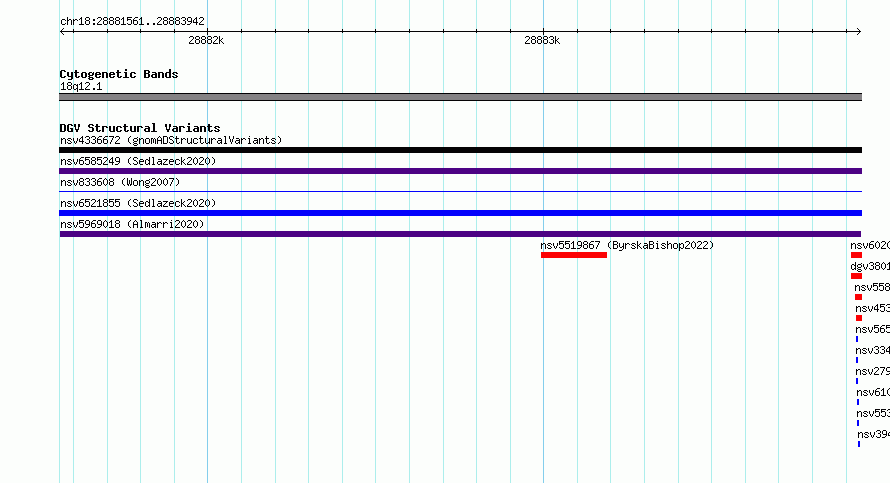Click the black nsv4336672 variant bar

[x=460, y=150]
